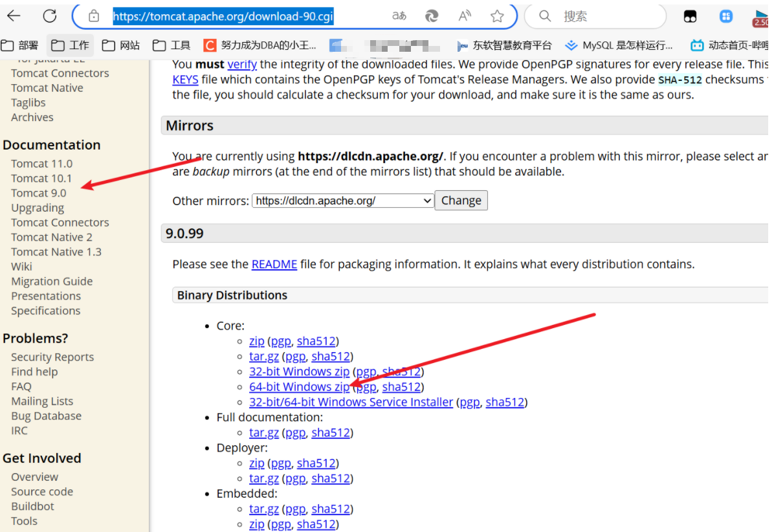Screen dimensions: 774x532
Task: Download Deployer zip
Action: point(257,463)
